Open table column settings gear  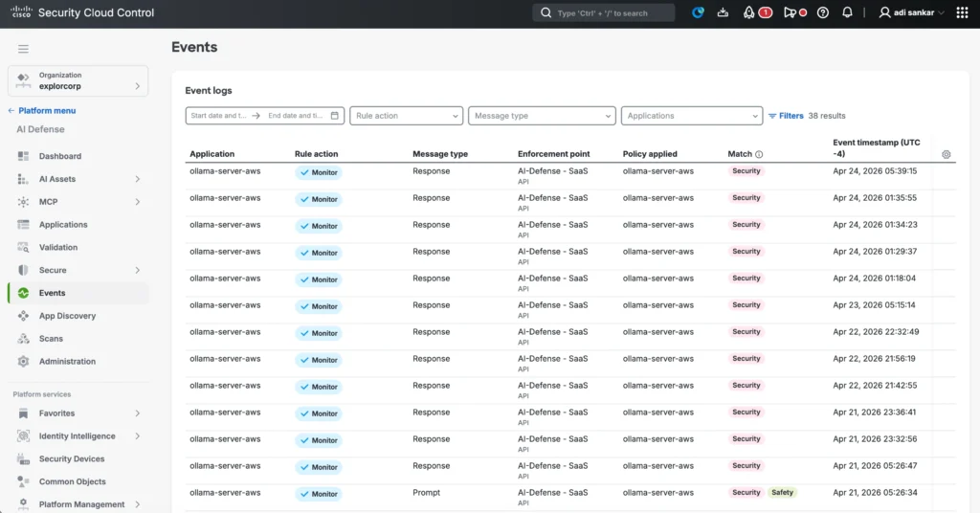pos(947,154)
